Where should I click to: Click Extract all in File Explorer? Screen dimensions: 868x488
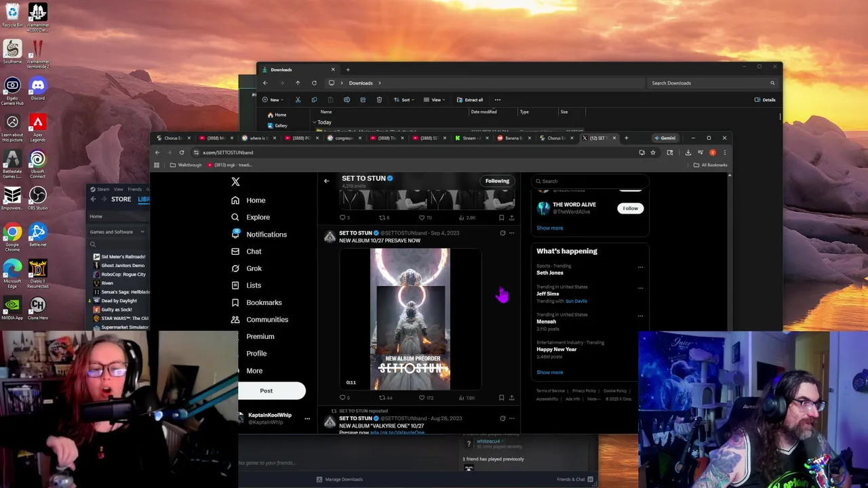pos(470,100)
